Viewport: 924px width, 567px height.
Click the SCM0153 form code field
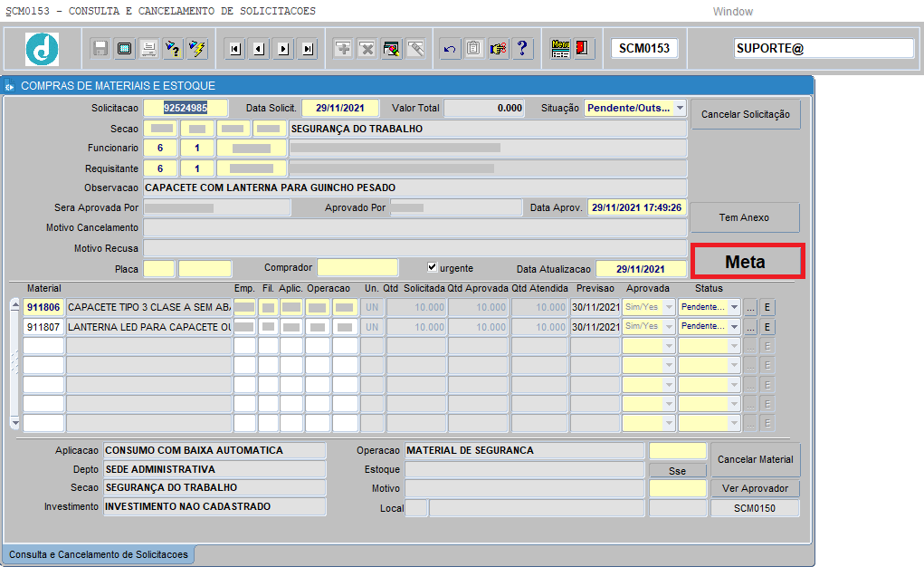pos(644,48)
